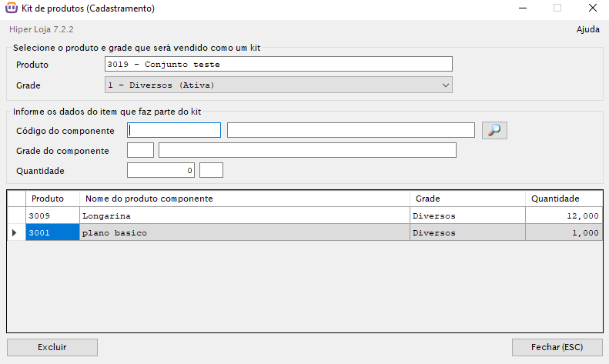Select product cell 3009
This screenshot has height=364, width=609.
tap(53, 215)
